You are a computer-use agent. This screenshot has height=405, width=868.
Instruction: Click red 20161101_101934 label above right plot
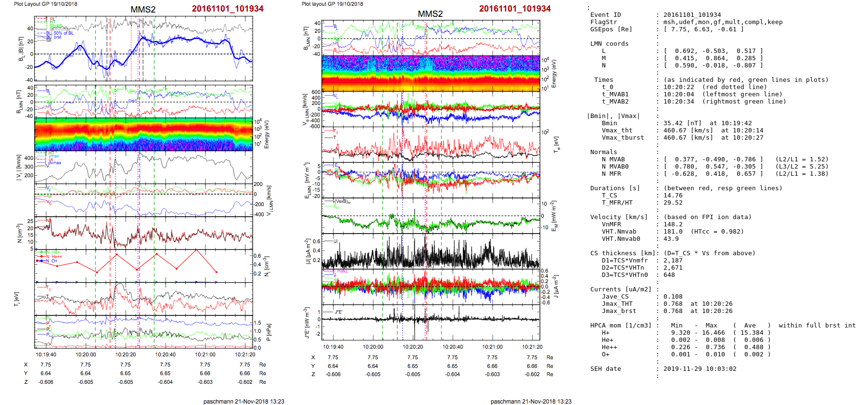pyautogui.click(x=514, y=9)
